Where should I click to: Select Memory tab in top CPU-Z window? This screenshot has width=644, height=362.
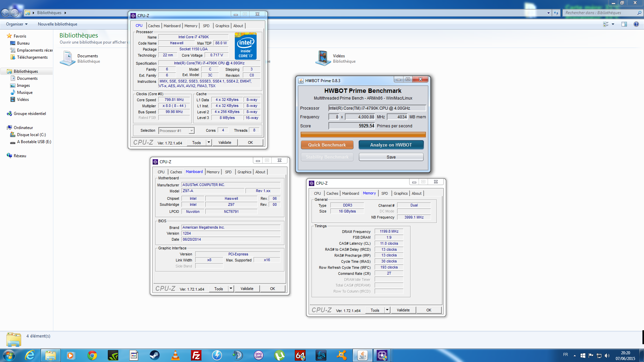point(191,26)
